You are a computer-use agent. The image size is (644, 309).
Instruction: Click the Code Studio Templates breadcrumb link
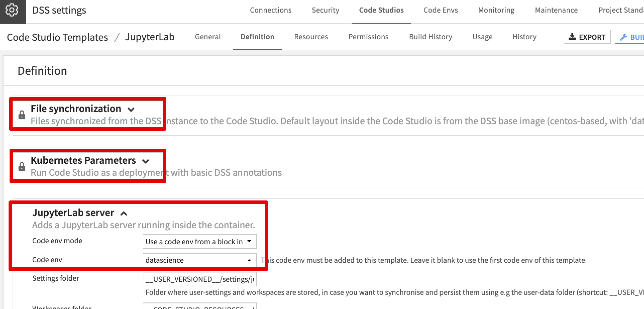[x=57, y=37]
